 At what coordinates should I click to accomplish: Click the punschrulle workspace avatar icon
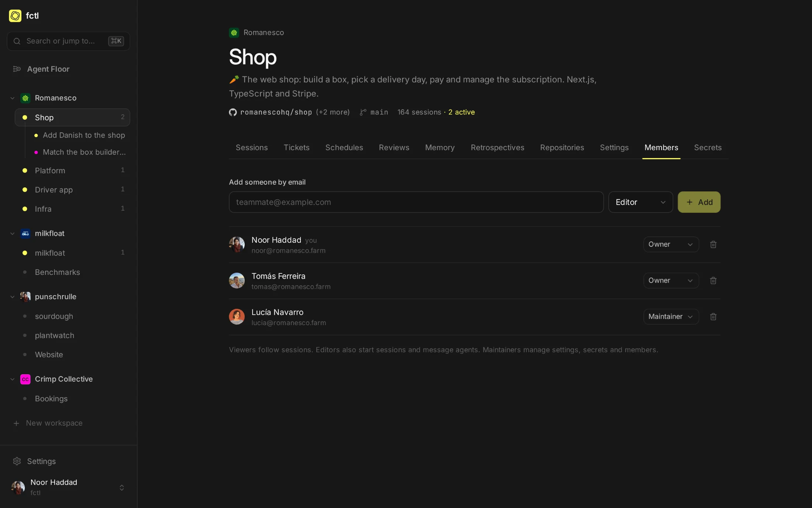tap(25, 297)
